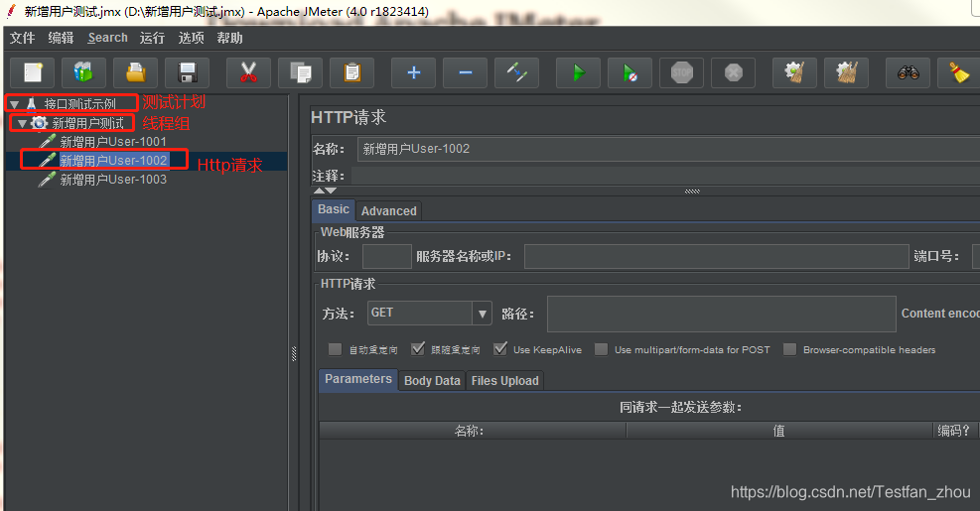Click the dropper icon beside 新增用户User-1003

48,180
